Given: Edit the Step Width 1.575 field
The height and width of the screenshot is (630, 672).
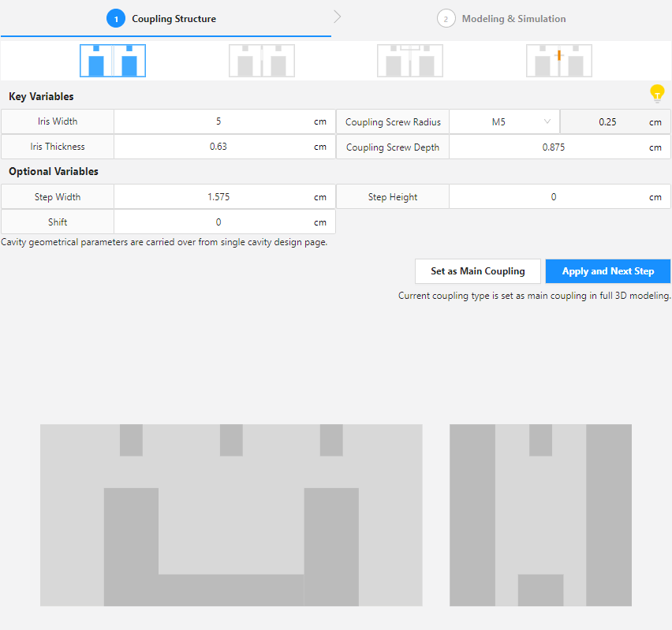Looking at the screenshot, I should [x=225, y=196].
